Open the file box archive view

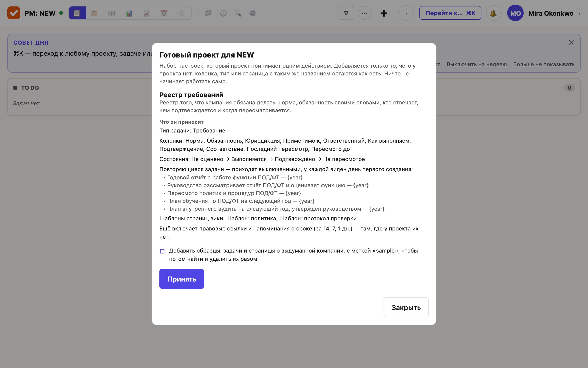94,13
